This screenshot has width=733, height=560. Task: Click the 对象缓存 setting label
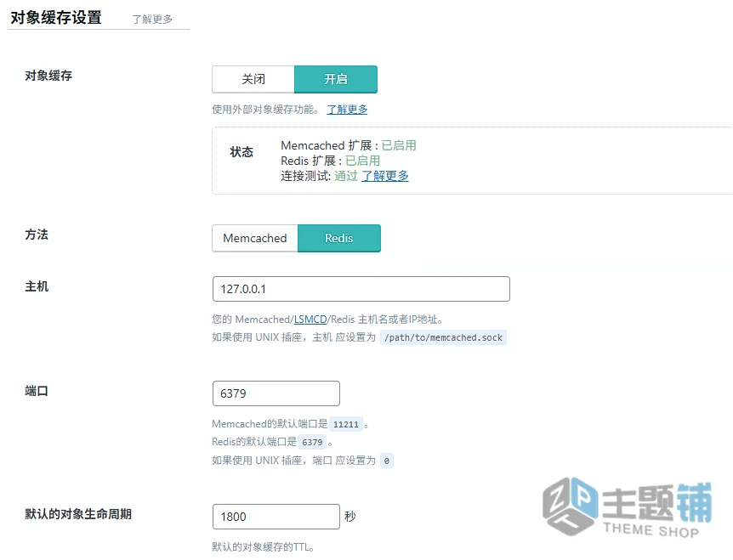point(48,76)
